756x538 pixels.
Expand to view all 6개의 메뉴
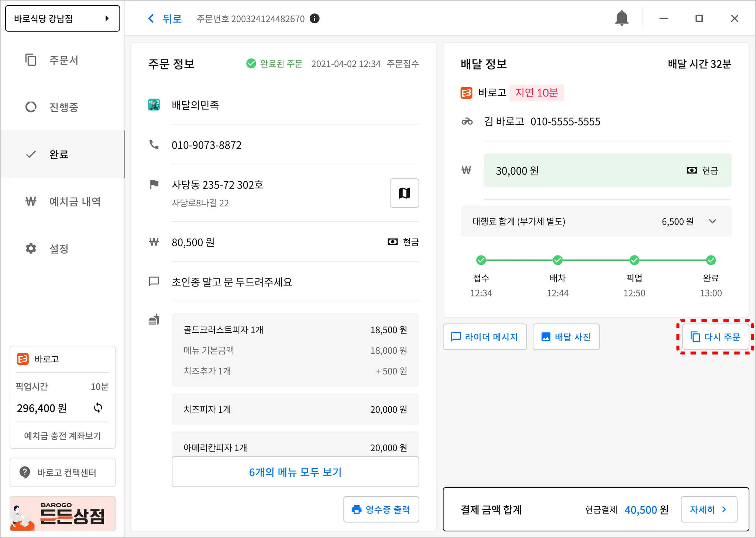tap(295, 472)
